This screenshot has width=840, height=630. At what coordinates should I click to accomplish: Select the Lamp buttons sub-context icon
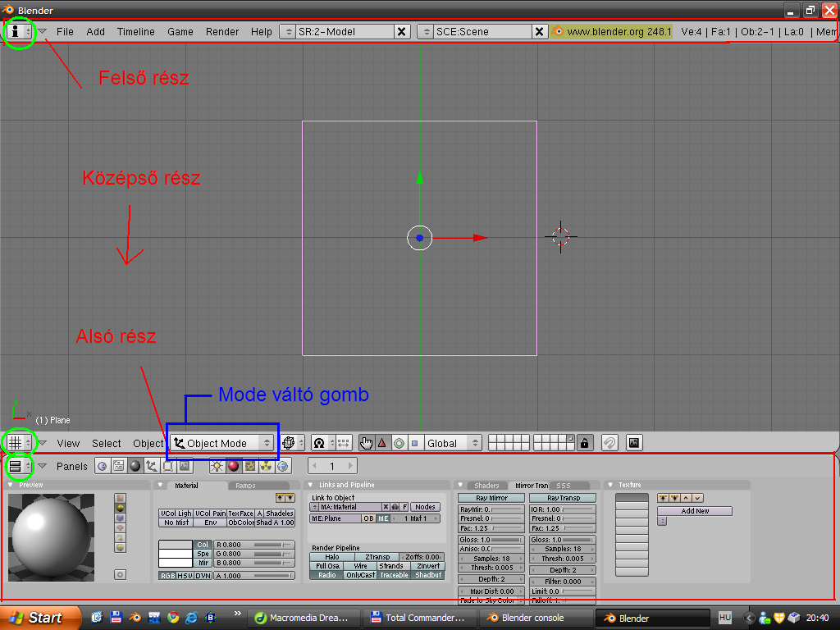click(x=217, y=466)
